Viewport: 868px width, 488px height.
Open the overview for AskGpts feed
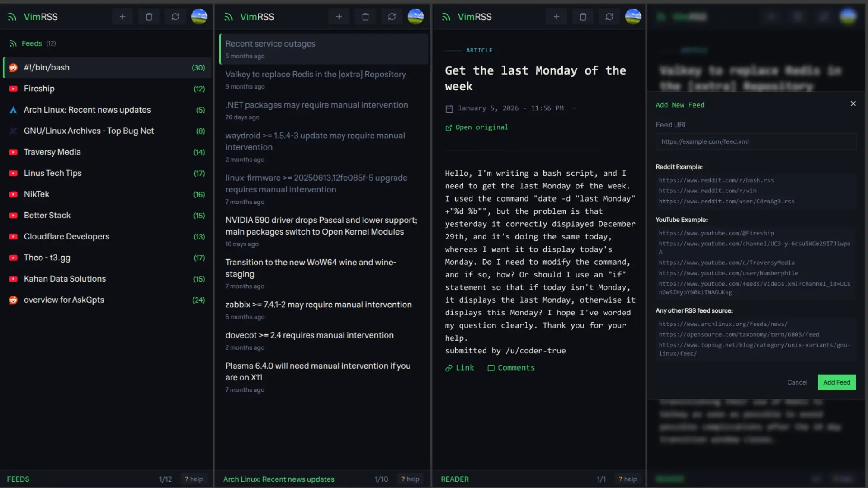pyautogui.click(x=64, y=300)
